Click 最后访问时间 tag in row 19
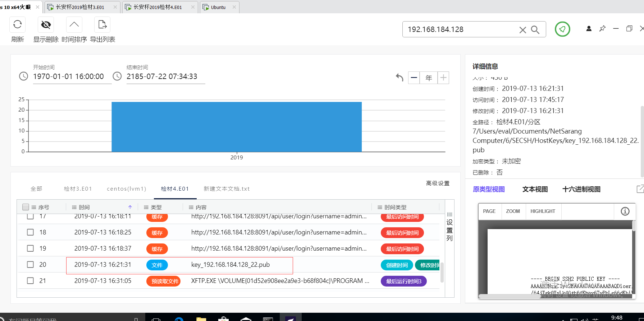644x321 pixels. 402,249
